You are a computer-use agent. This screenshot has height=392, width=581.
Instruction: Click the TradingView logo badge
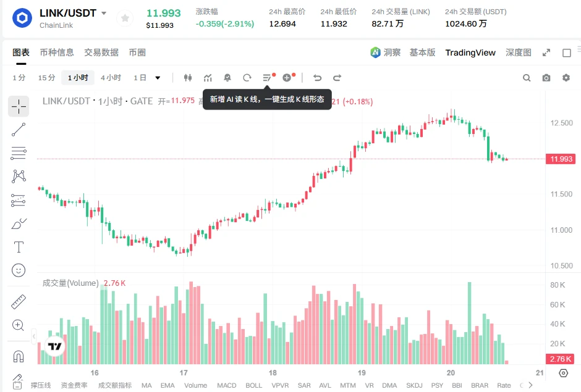(x=55, y=346)
